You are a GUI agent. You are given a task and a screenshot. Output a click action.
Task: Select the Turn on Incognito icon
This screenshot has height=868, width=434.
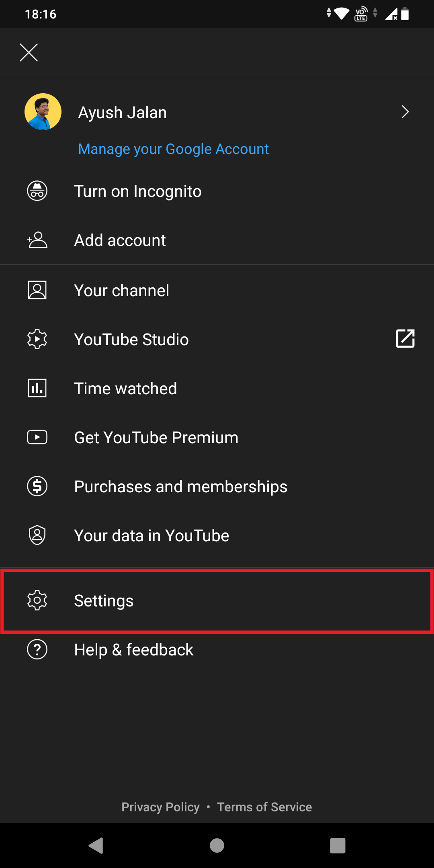click(x=37, y=191)
